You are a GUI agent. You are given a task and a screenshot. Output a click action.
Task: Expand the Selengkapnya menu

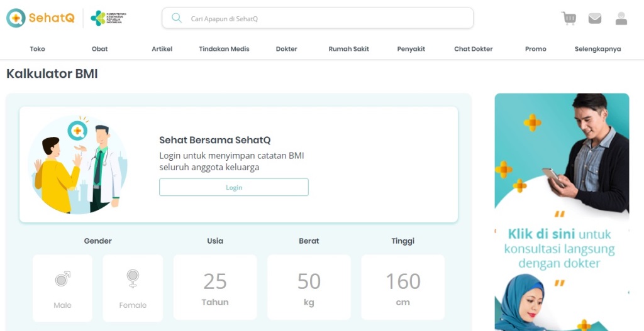597,49
